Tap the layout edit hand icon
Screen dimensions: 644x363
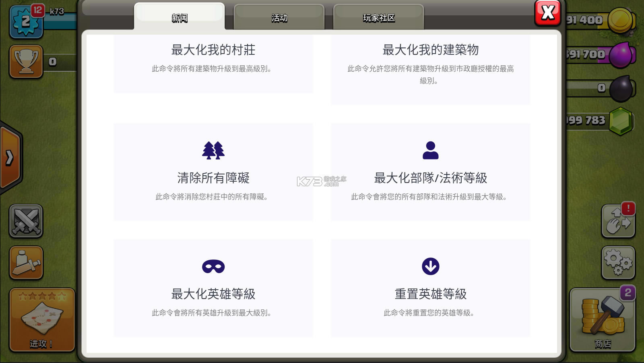pyautogui.click(x=618, y=221)
